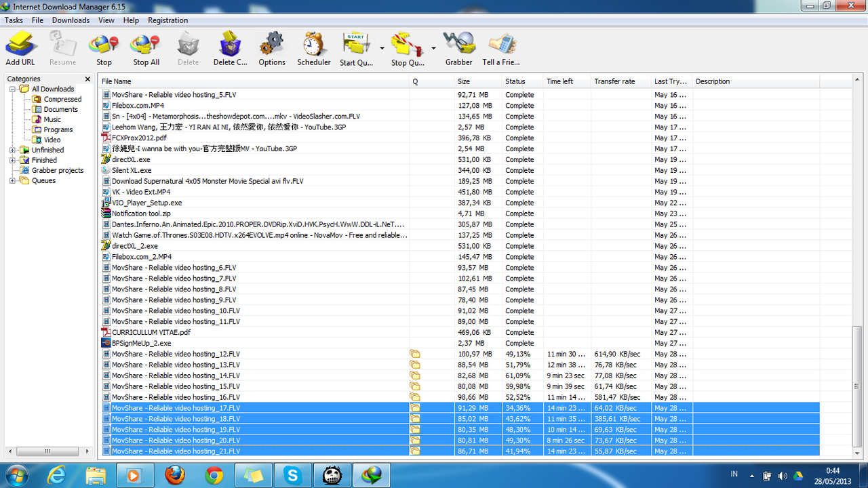Select Silent XL.exe row

coord(460,170)
